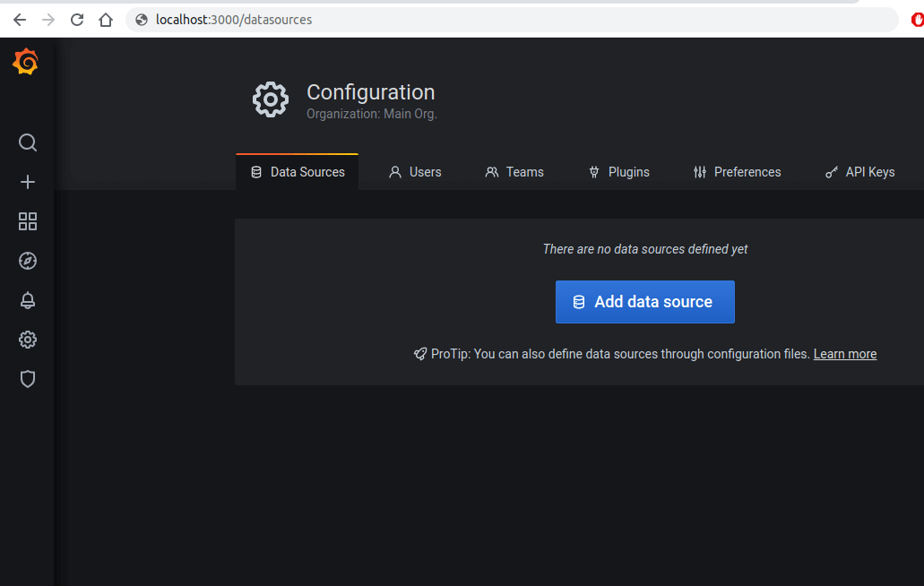Open the Explore compass icon
Screen dimensions: 924x586
(28, 261)
